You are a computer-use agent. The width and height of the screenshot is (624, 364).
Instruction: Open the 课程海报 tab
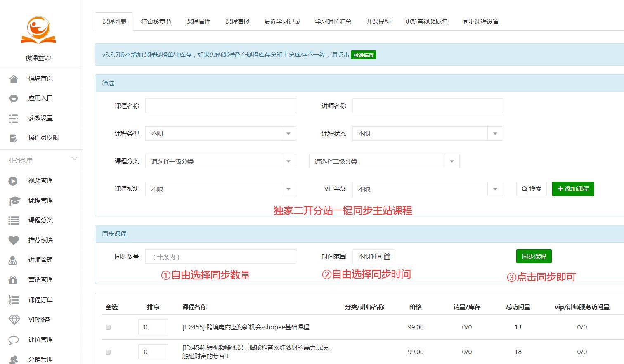(237, 21)
